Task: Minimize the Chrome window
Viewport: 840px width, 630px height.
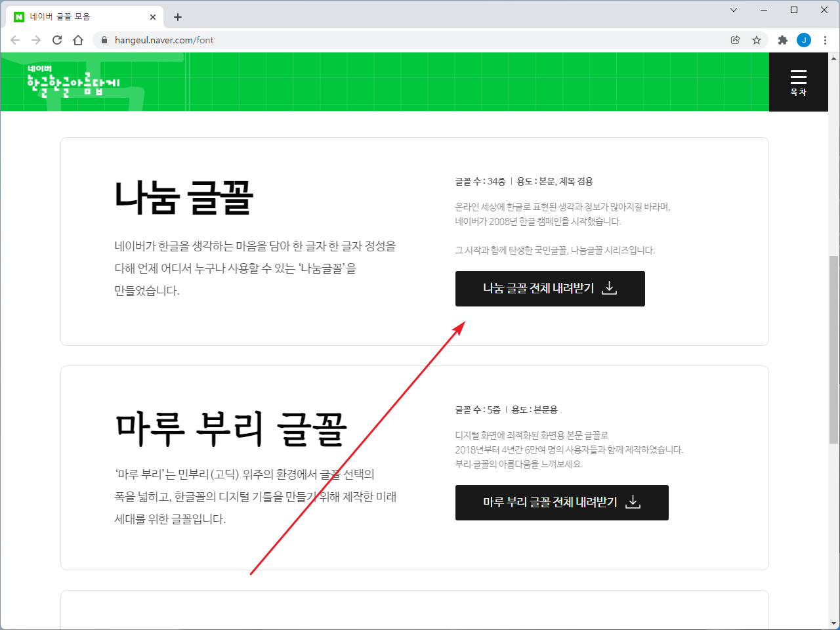Action: click(764, 10)
